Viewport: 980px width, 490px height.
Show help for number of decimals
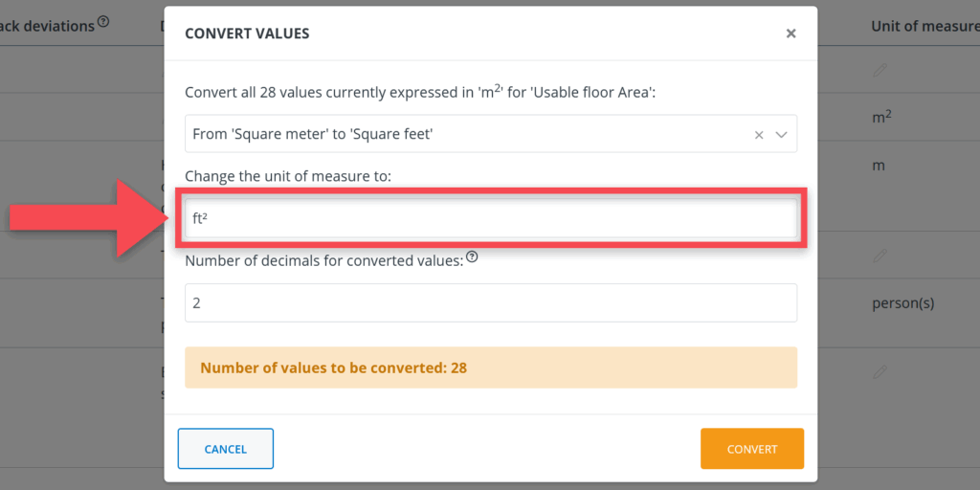point(472,257)
